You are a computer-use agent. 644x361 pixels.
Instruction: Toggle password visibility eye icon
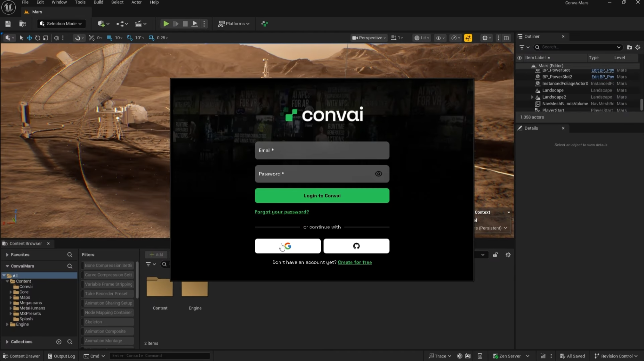[378, 174]
